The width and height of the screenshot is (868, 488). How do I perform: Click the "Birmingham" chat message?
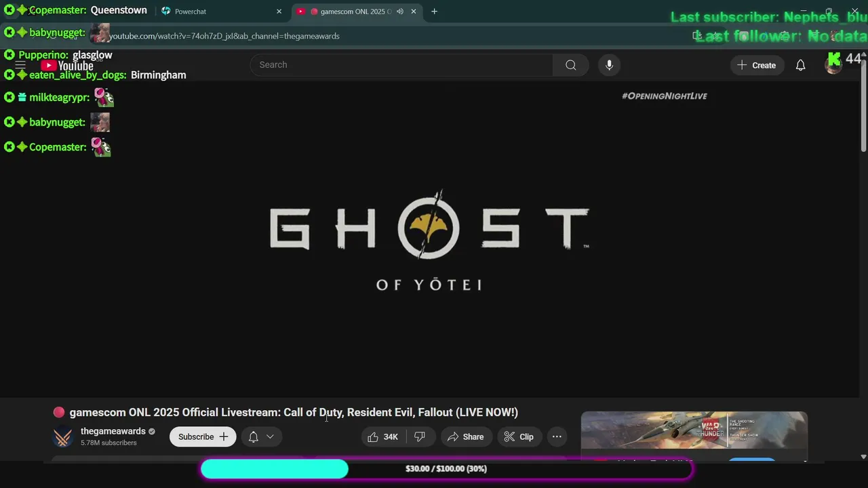pos(158,75)
